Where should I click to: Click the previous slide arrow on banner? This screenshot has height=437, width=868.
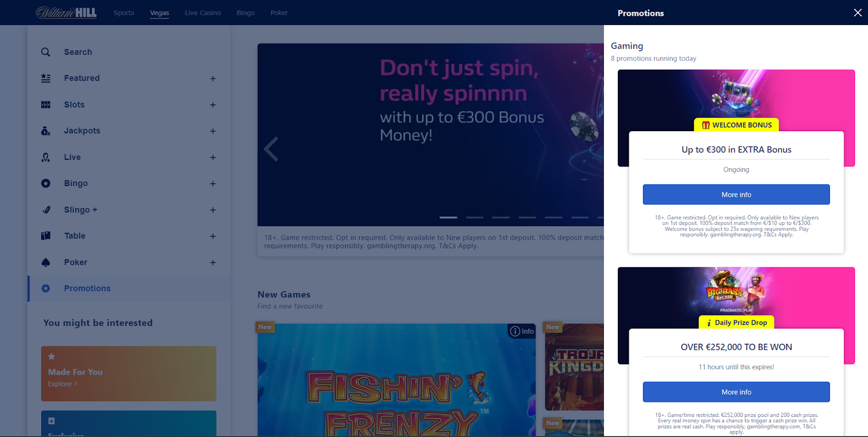(271, 149)
